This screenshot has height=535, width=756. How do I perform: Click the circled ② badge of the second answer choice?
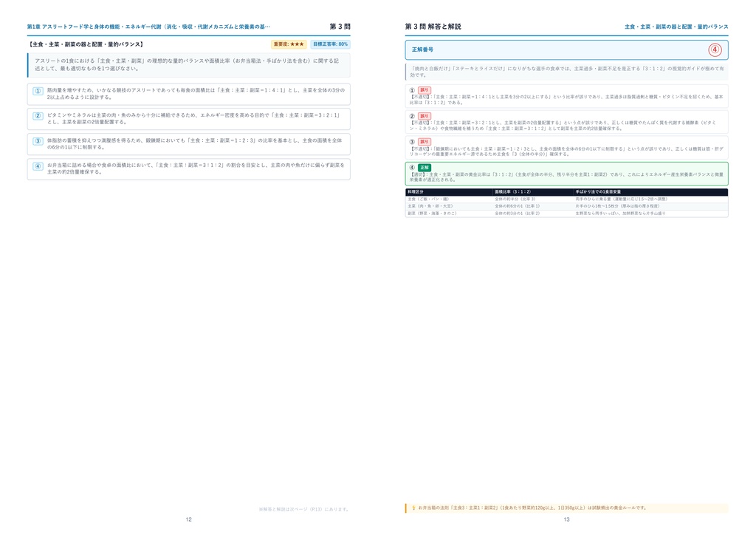tap(38, 116)
